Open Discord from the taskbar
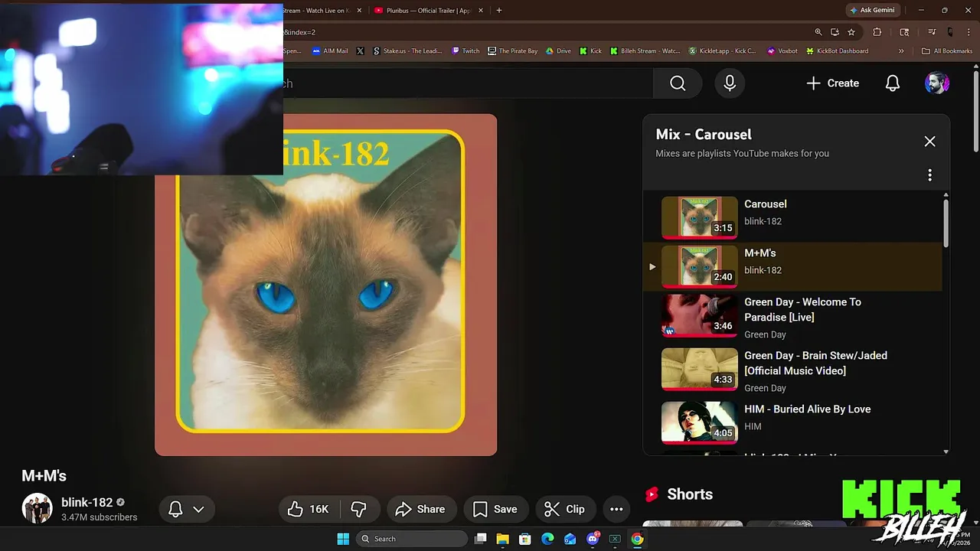Screen dimensions: 980x551 coord(592,539)
